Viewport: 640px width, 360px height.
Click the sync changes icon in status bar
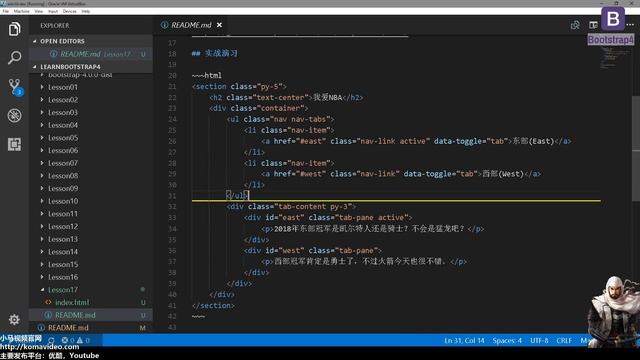pos(51,340)
